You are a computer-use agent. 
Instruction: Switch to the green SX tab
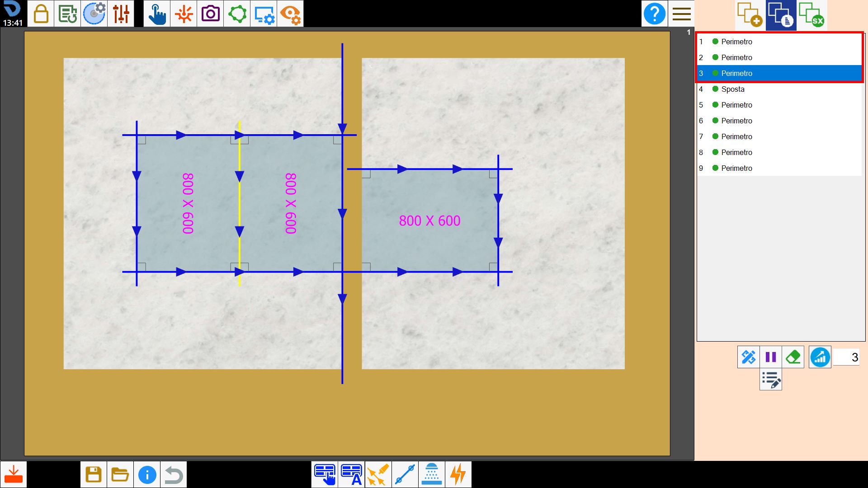(812, 15)
